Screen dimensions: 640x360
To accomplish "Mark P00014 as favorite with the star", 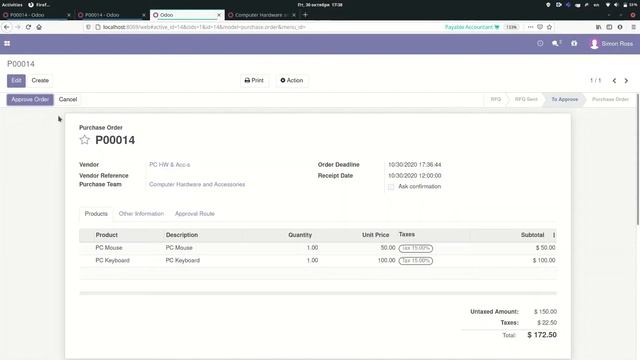I will [84, 140].
